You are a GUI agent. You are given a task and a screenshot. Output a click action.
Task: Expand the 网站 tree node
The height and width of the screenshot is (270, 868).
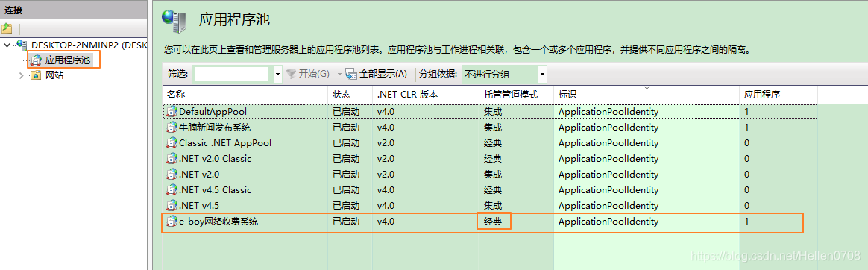point(22,75)
